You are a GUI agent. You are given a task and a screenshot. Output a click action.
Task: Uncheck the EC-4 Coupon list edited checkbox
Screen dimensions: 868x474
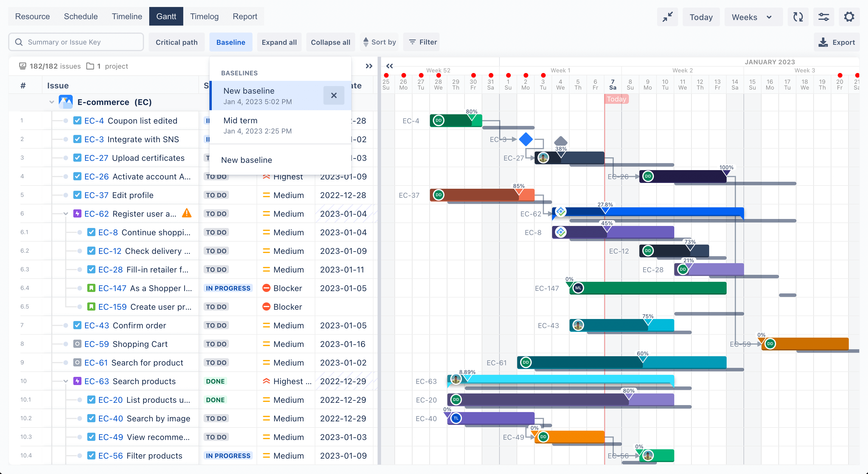(x=77, y=121)
